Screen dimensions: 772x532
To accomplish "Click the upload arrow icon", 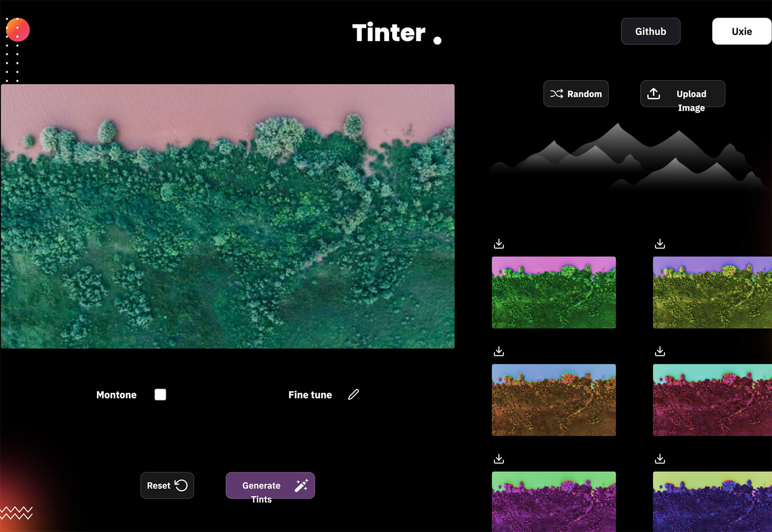I will click(653, 94).
